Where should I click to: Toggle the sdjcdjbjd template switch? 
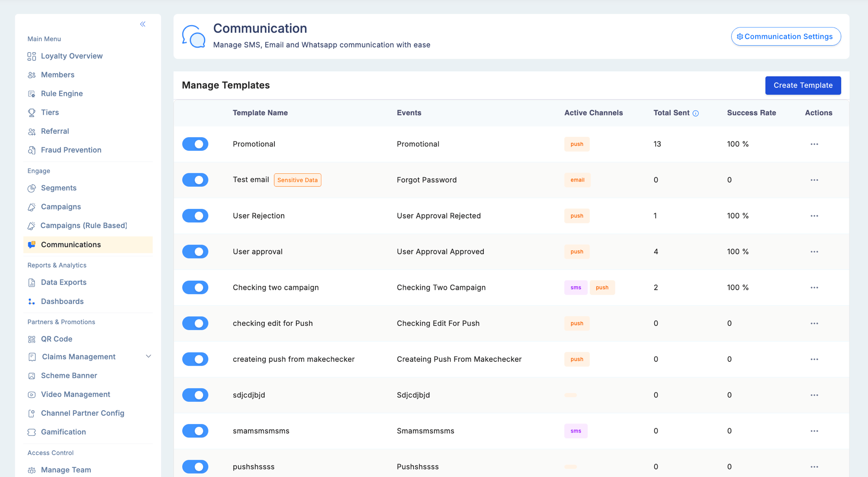pyautogui.click(x=195, y=395)
